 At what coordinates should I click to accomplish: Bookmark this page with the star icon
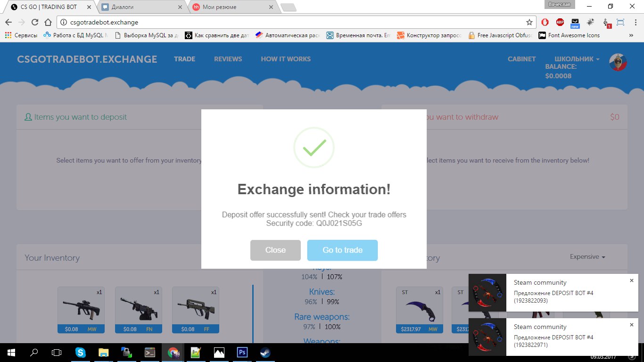click(529, 22)
